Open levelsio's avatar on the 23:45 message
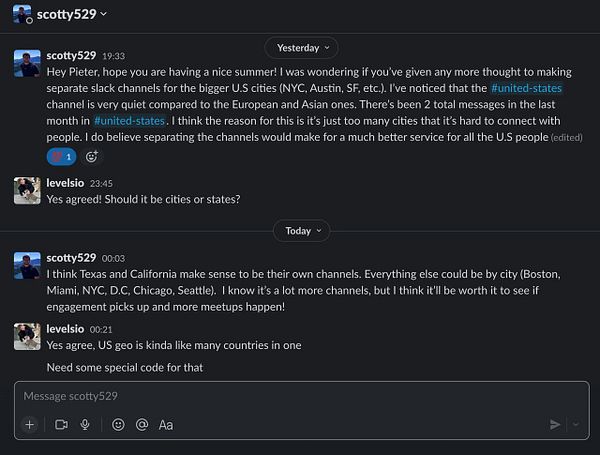The height and width of the screenshot is (455, 600). 27,190
